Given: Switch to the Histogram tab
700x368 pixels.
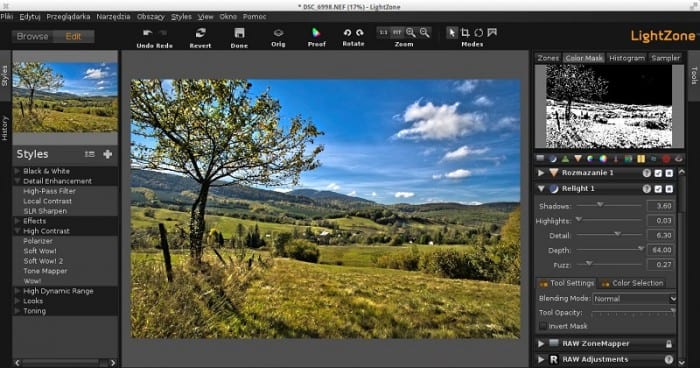Looking at the screenshot, I should click(x=627, y=58).
